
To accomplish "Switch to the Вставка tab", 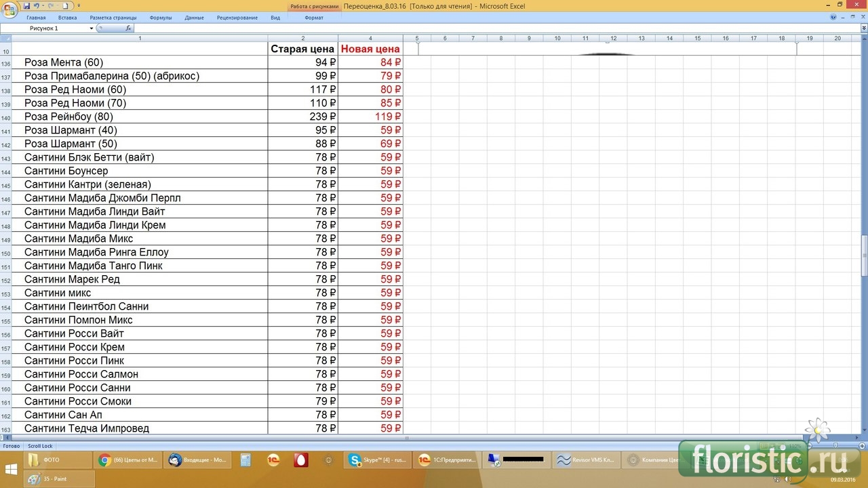I will coord(67,18).
